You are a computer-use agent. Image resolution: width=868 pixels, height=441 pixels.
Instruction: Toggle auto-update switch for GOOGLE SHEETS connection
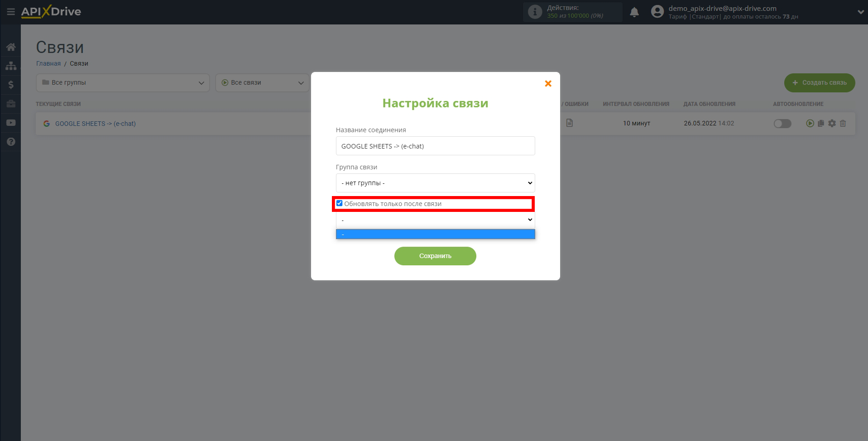[782, 123]
